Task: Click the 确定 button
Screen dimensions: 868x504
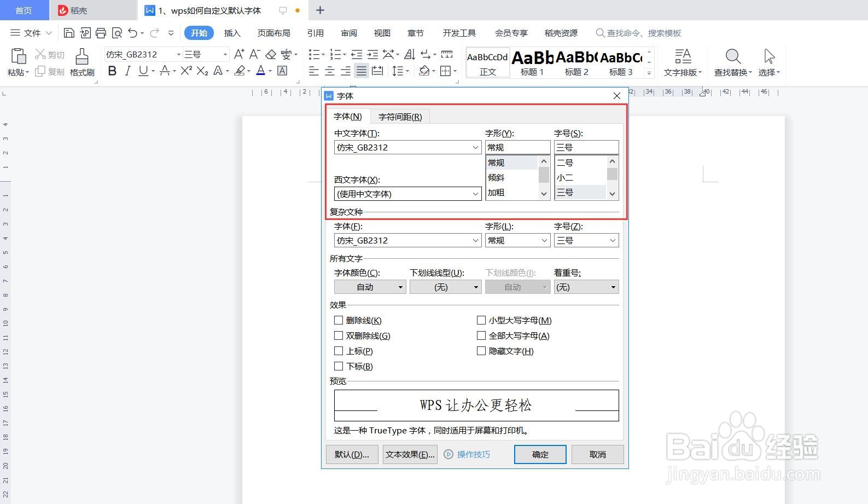Action: click(x=540, y=454)
